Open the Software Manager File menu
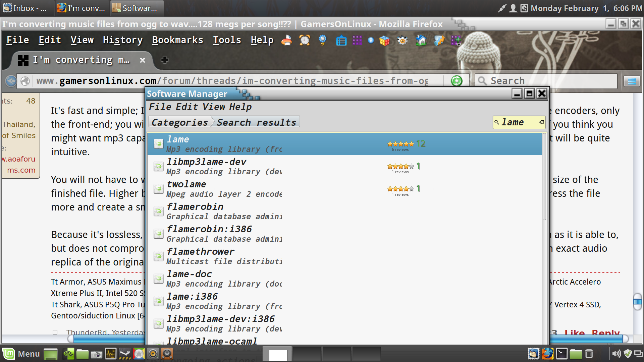This screenshot has height=362, width=644. coord(160,107)
